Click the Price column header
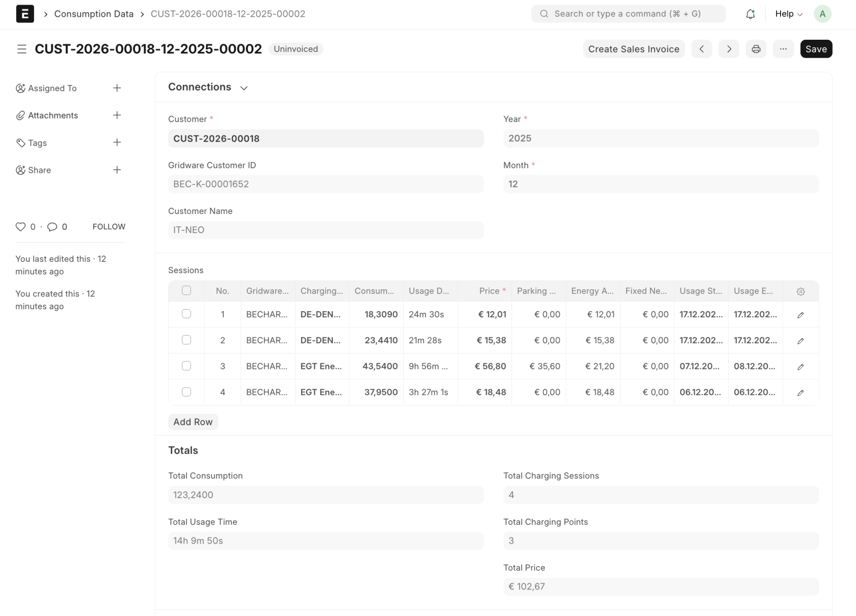856x616 pixels. point(485,291)
